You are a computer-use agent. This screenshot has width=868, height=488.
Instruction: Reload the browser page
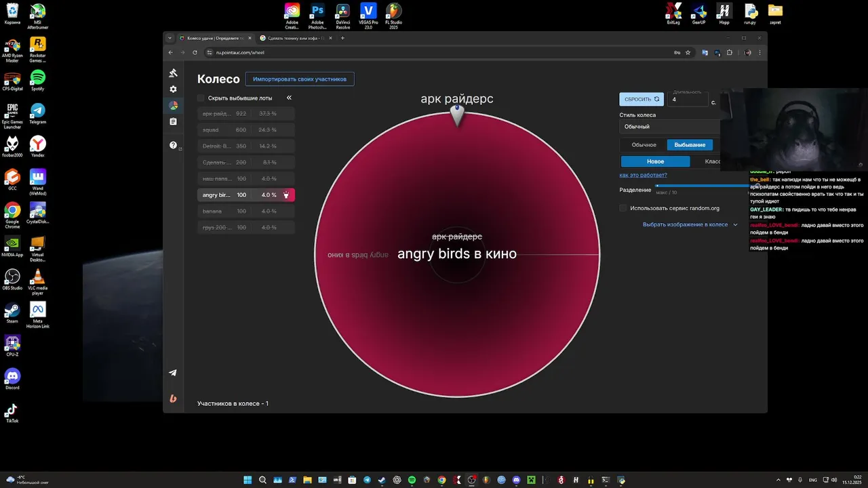195,52
